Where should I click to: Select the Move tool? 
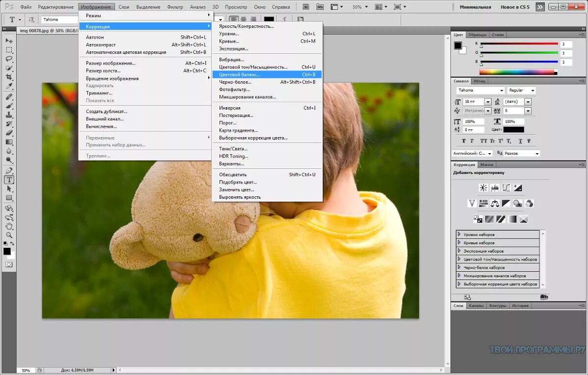tap(9, 41)
